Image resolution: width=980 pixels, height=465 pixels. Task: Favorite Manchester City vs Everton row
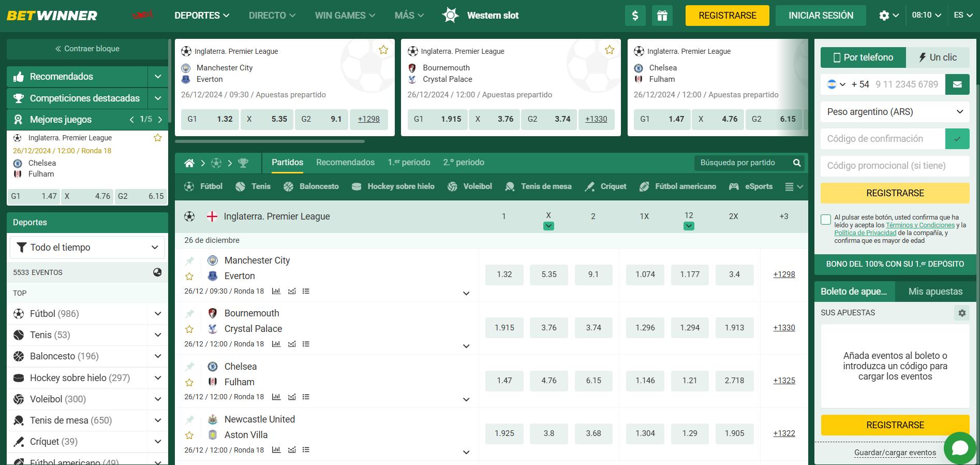point(189,276)
